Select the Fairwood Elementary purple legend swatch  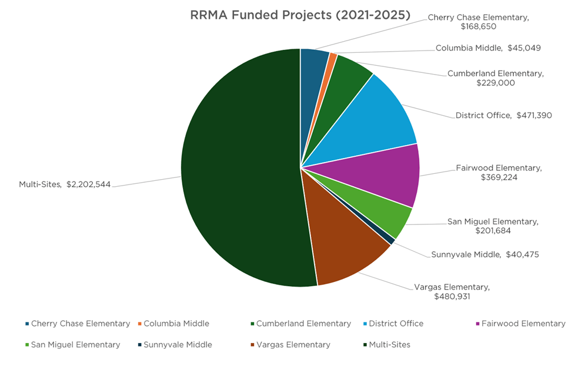pyautogui.click(x=477, y=324)
